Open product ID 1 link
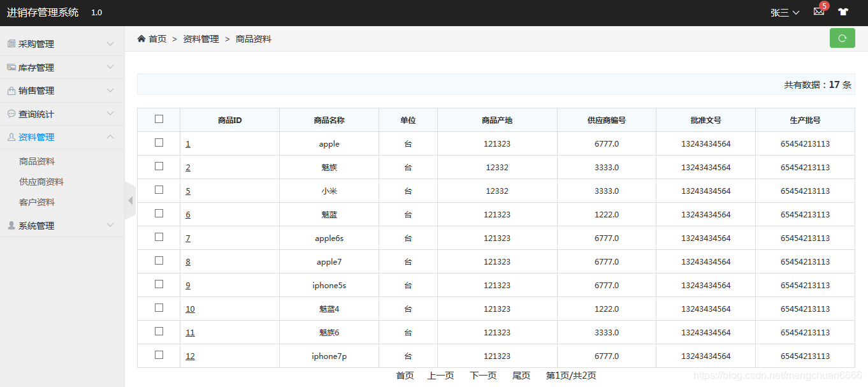Screen dimensions: 868x387 click(x=188, y=144)
